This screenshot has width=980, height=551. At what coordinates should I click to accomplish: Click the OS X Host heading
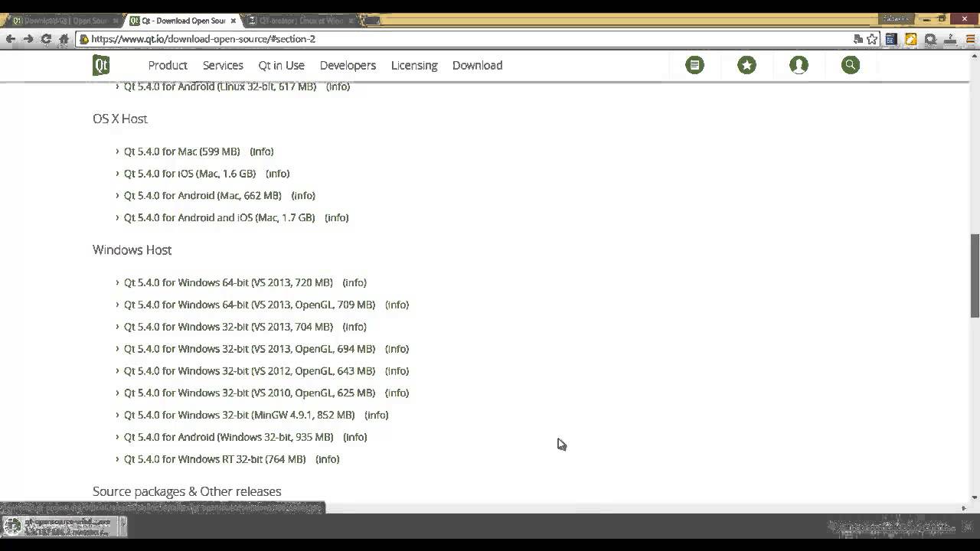(x=120, y=119)
